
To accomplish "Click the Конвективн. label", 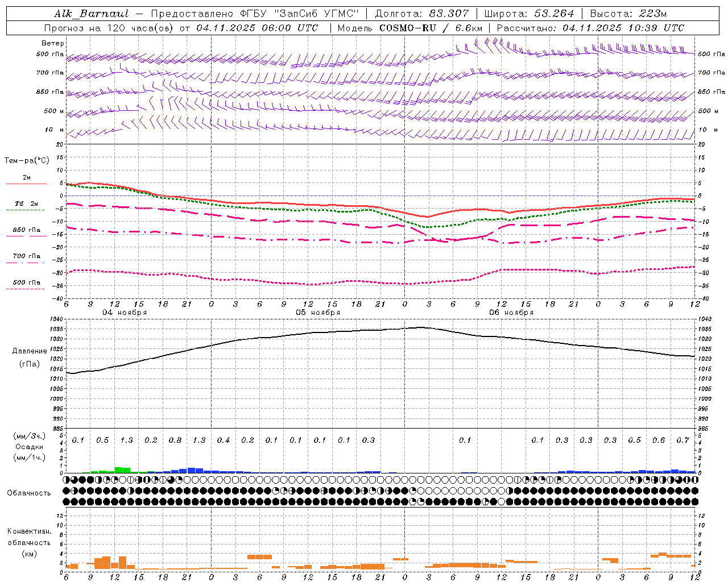I will point(29,531).
